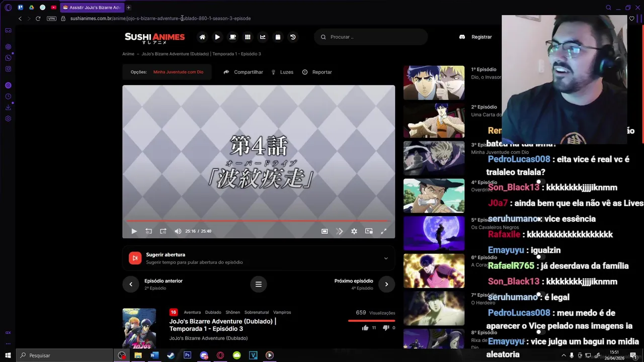Select 6º Episódio thumbnail
Viewport: 644px width, 362px height.
click(x=434, y=271)
